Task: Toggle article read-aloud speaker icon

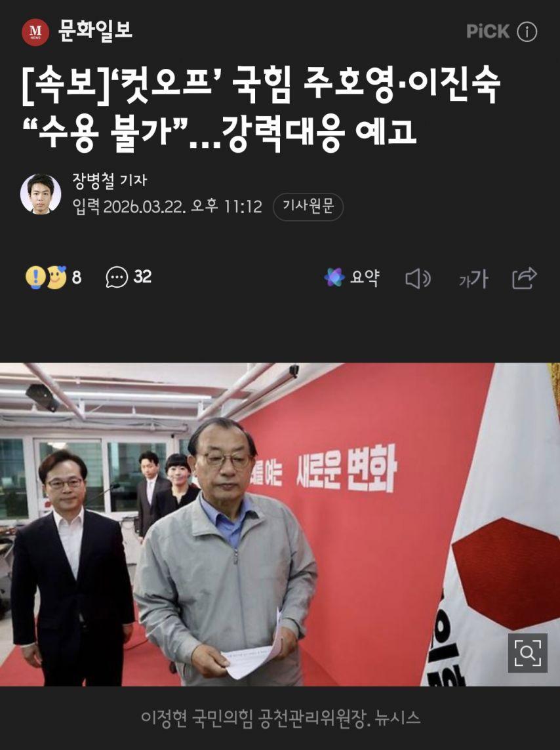Action: click(x=418, y=279)
